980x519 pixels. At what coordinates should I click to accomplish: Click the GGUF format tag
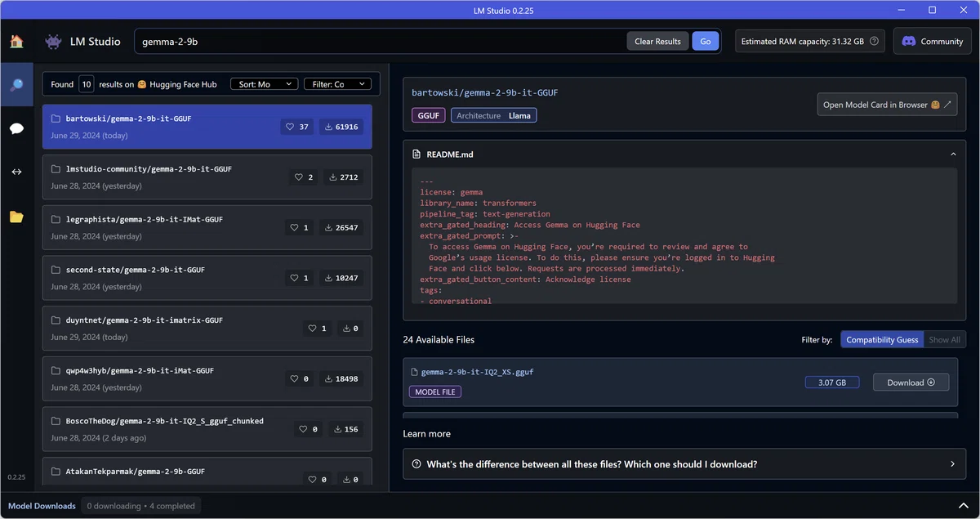429,115
